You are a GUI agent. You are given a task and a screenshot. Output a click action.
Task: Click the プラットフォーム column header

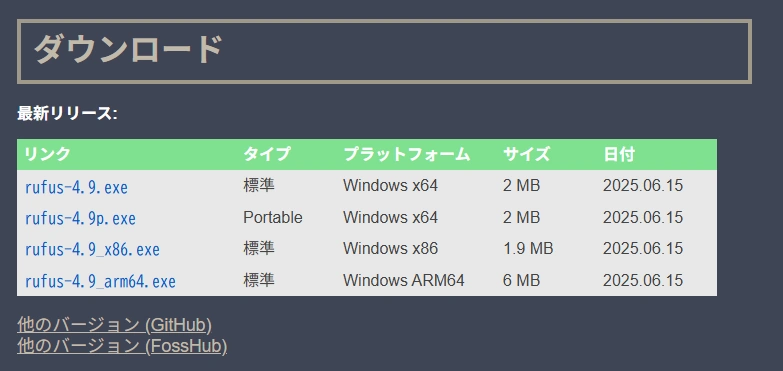click(x=406, y=154)
